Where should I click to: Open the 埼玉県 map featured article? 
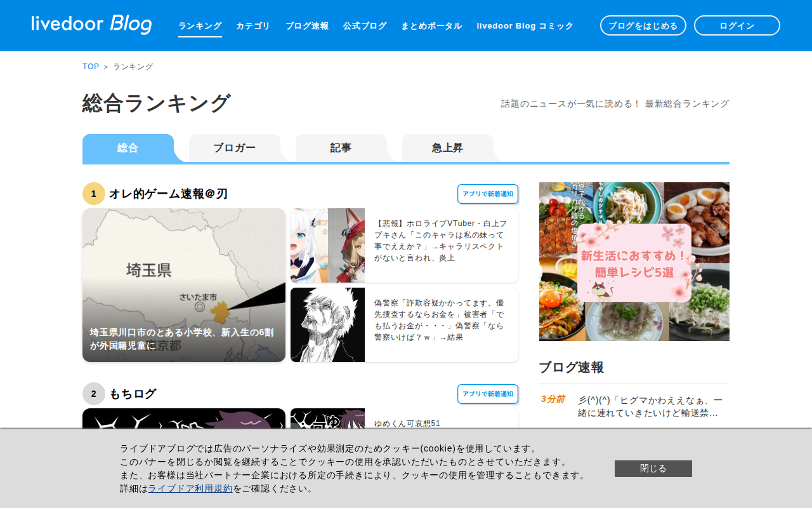point(184,285)
